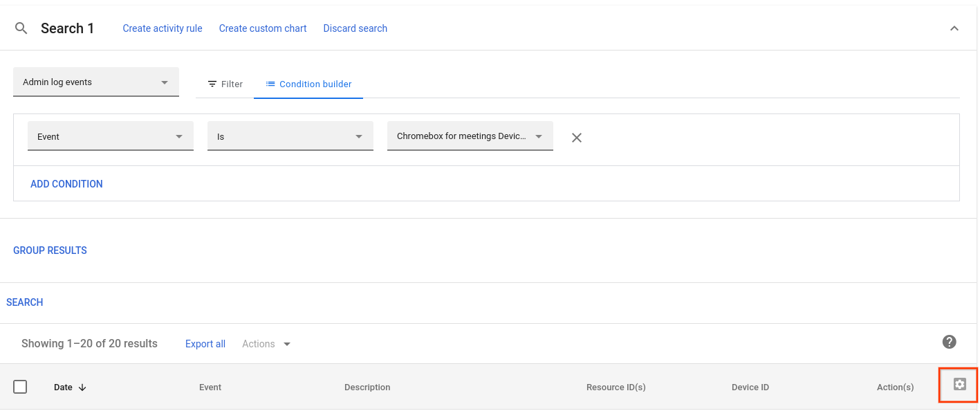Click Discard search link
Screen dimensions: 980x411
point(355,28)
